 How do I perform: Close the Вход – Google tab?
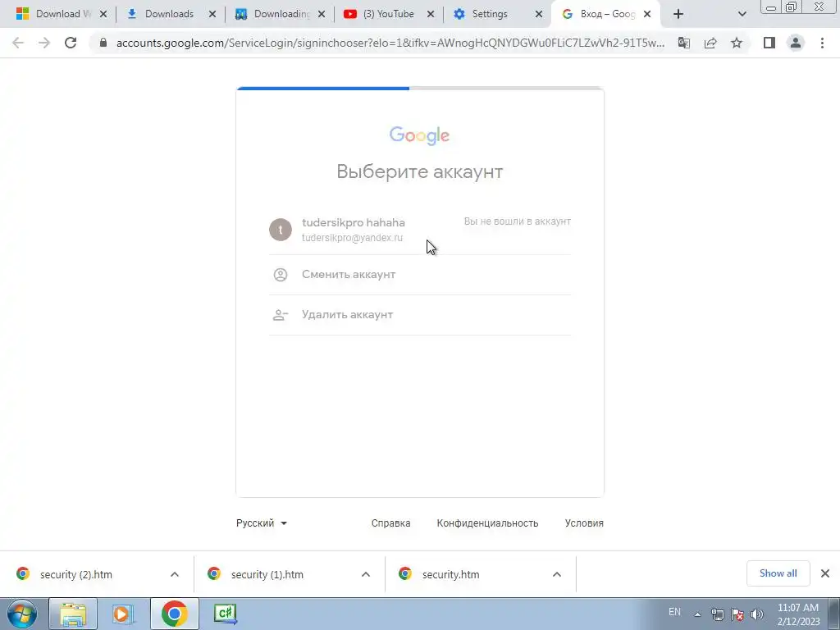(x=647, y=14)
